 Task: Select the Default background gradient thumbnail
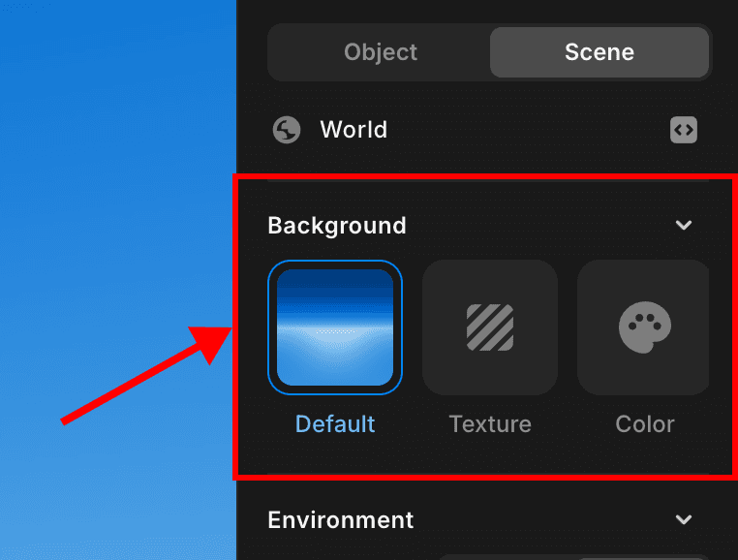tap(335, 327)
